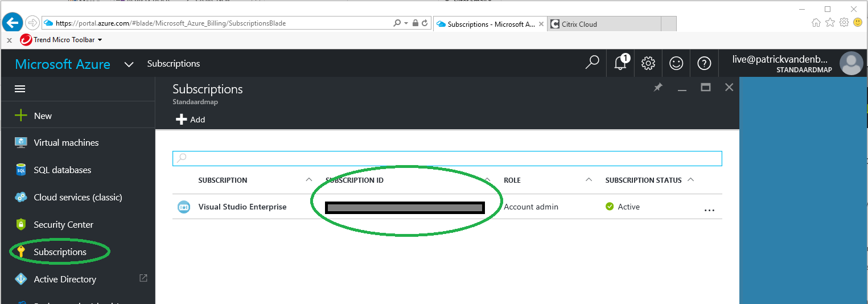Click the address bar search magnifier icon
The height and width of the screenshot is (304, 868).
[x=397, y=23]
